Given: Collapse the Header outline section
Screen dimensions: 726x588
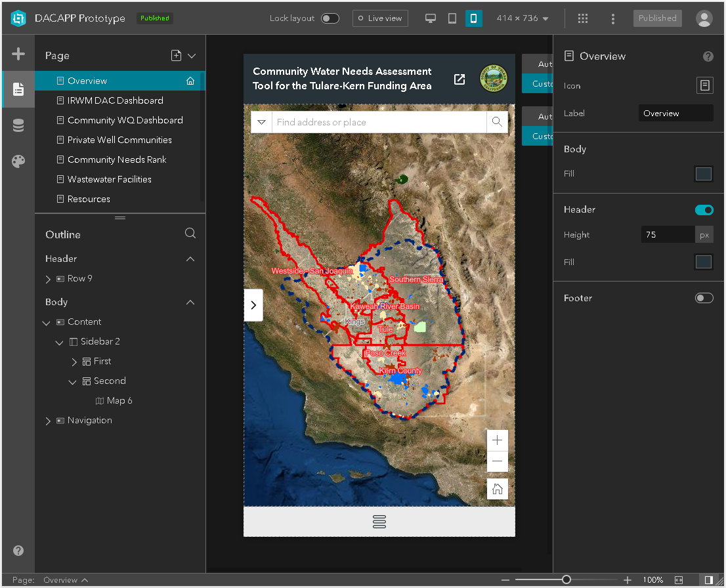Looking at the screenshot, I should (190, 259).
